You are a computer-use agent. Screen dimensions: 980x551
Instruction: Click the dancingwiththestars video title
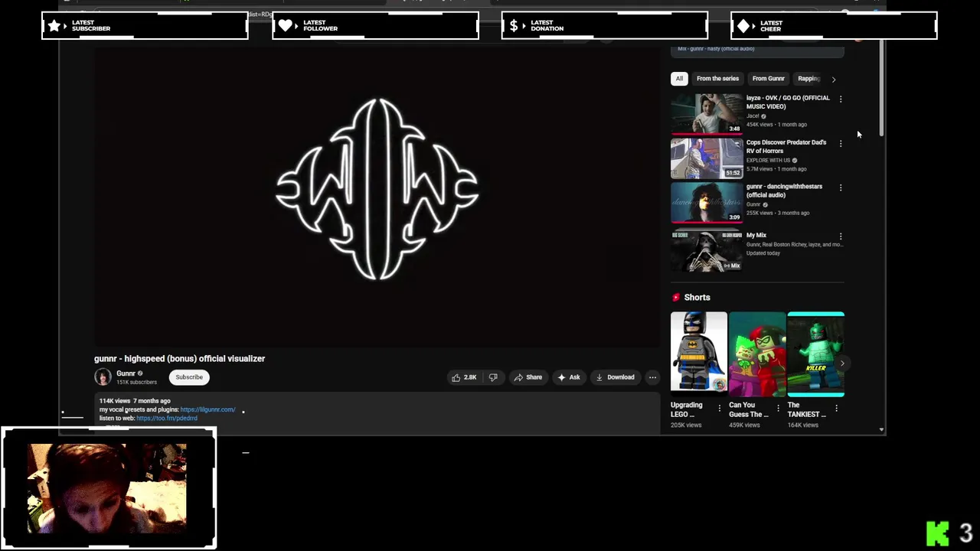point(784,191)
